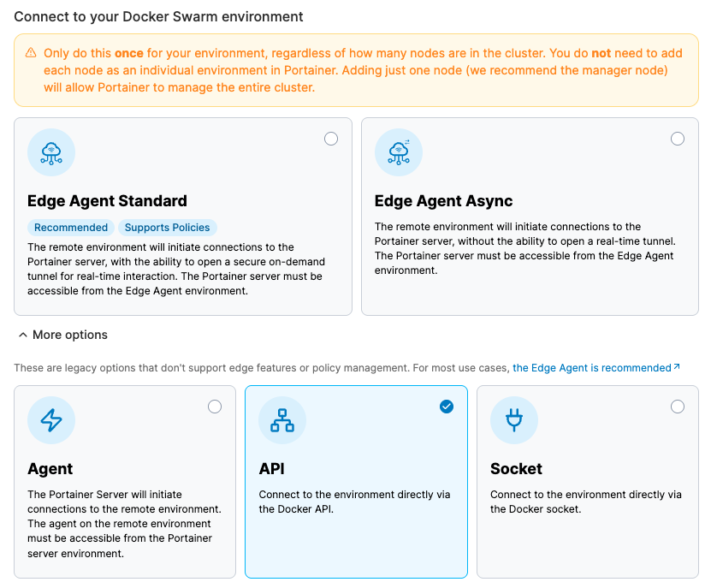Click the Socket plug icon
The width and height of the screenshot is (711, 588).
(x=514, y=420)
